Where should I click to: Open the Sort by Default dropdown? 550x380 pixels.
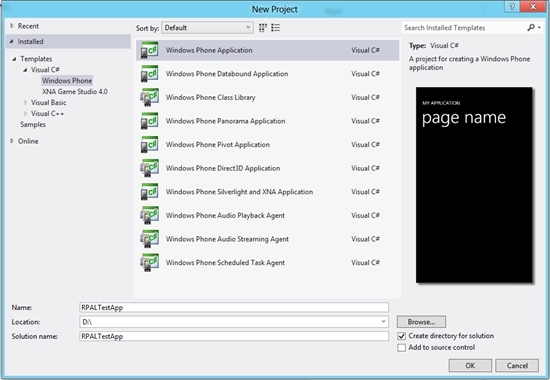click(x=207, y=28)
